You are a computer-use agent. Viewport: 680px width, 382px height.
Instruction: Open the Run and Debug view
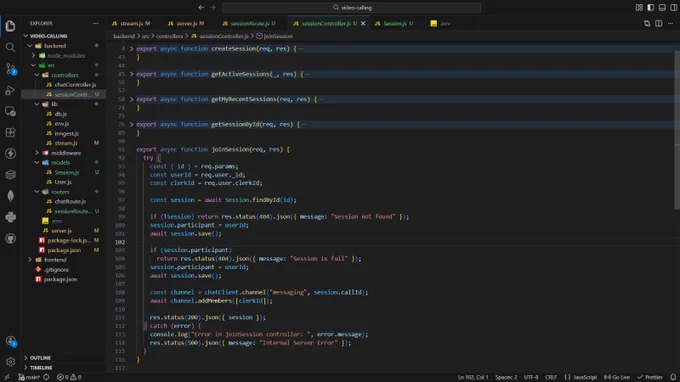click(10, 90)
